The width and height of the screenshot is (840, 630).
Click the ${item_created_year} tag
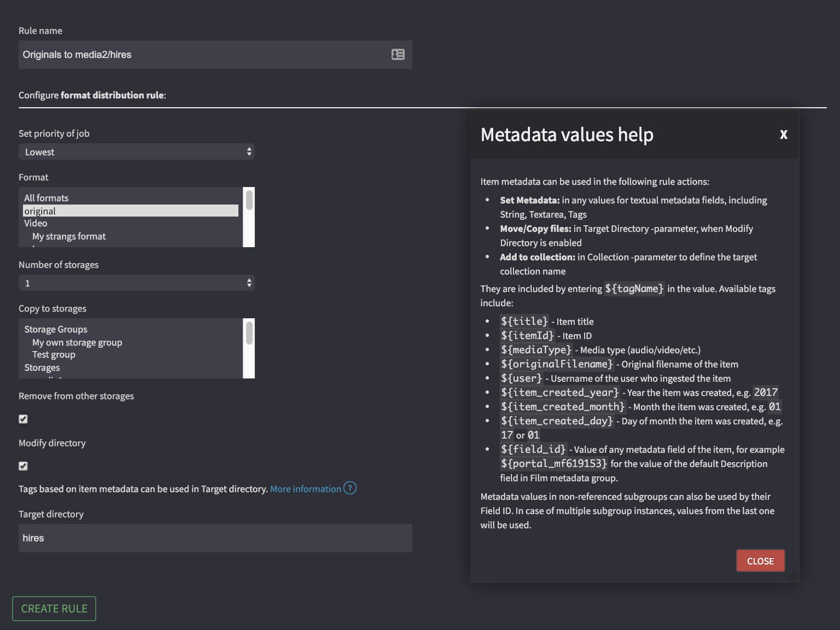(x=559, y=392)
